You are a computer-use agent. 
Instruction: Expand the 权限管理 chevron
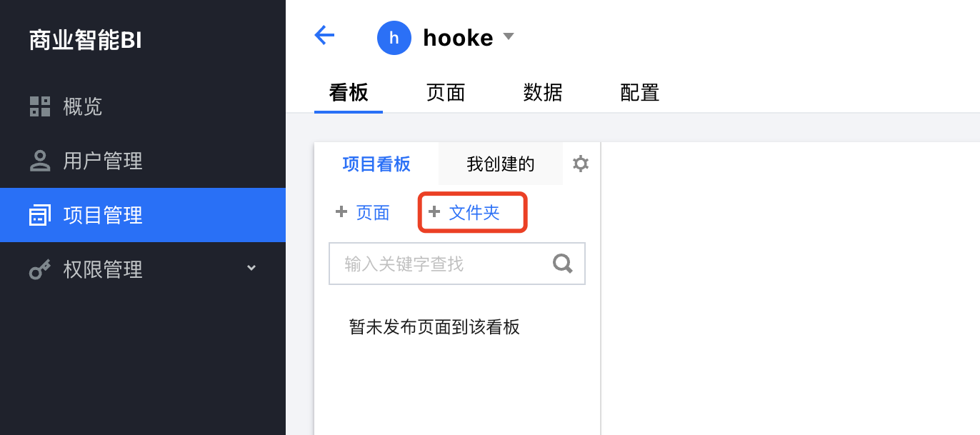(x=251, y=268)
